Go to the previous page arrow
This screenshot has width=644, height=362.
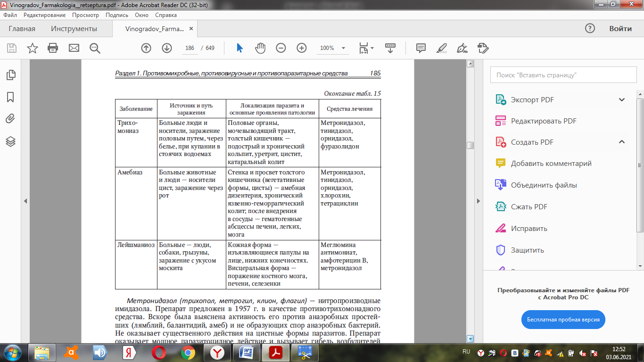[146, 48]
